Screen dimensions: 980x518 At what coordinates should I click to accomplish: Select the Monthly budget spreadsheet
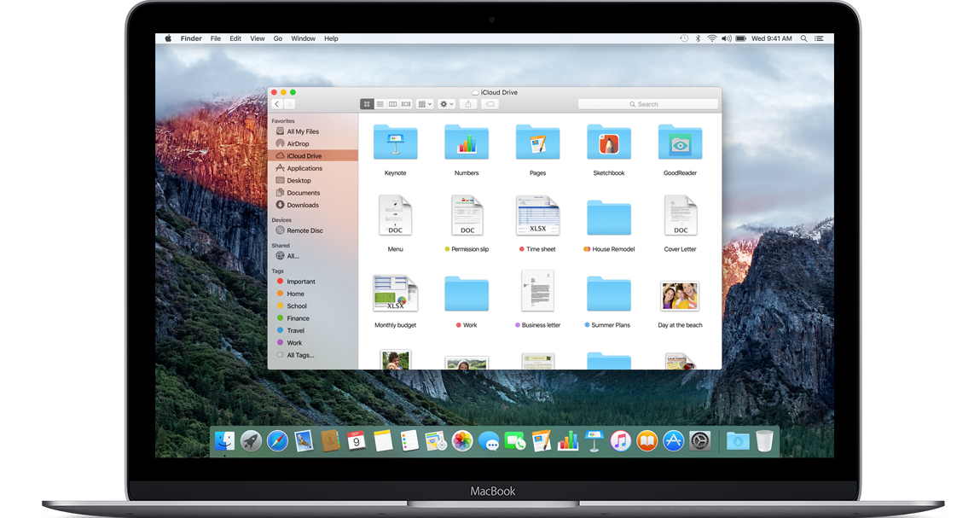395,293
